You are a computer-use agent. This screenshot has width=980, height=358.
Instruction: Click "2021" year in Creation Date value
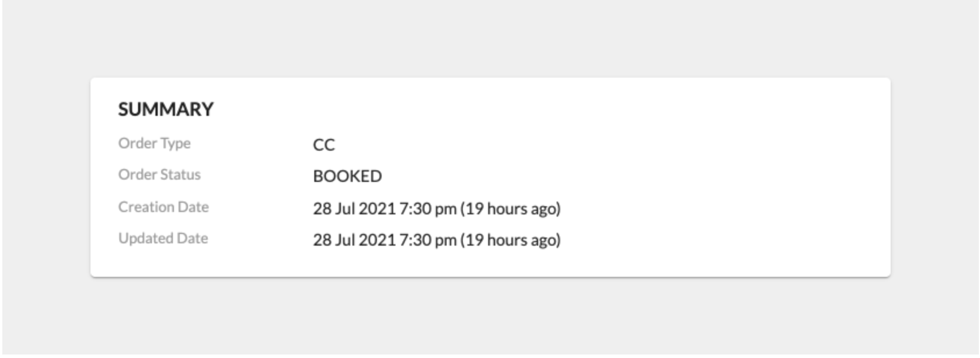tap(377, 209)
